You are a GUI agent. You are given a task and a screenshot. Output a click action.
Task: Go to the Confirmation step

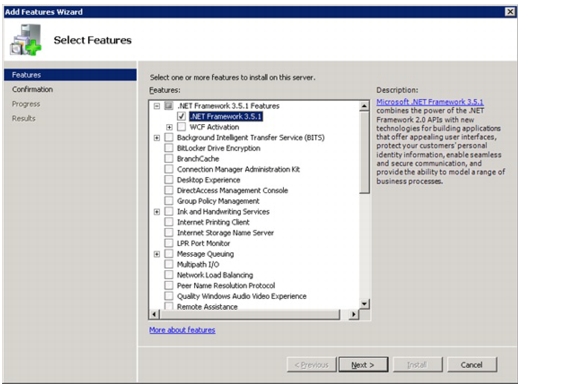pos(32,89)
